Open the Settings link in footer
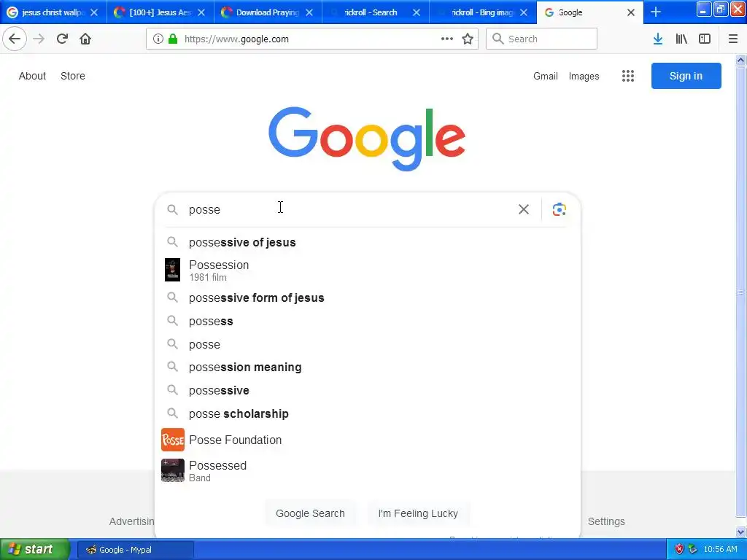 [x=606, y=521]
